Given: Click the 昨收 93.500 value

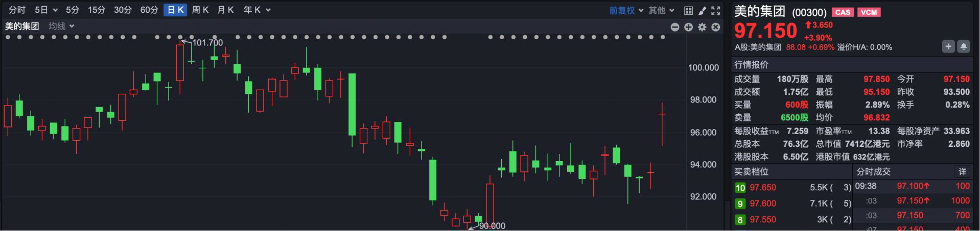Looking at the screenshot, I should pos(956,92).
